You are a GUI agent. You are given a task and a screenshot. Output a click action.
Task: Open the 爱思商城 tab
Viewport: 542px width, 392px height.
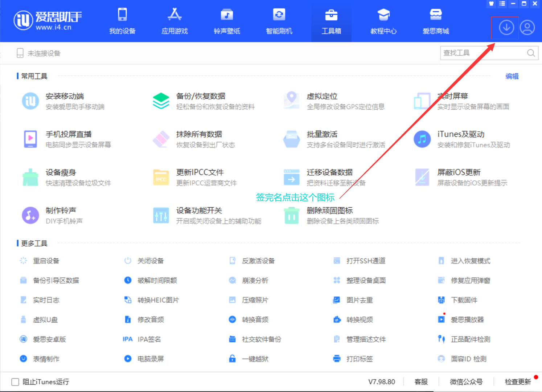(436, 21)
